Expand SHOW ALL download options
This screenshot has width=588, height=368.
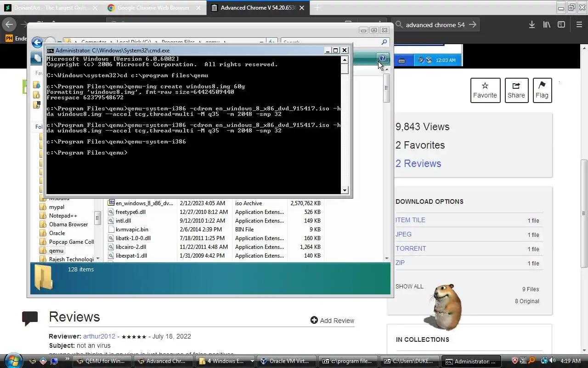tap(409, 286)
